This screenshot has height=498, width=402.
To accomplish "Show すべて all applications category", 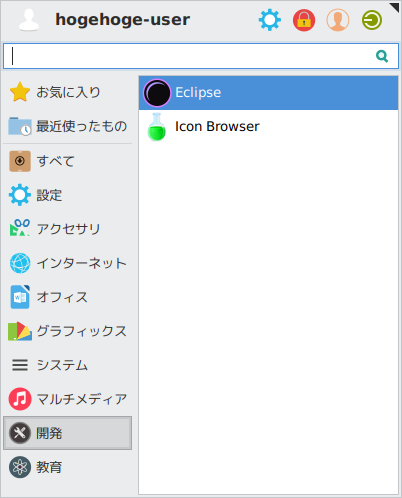I will coord(68,161).
